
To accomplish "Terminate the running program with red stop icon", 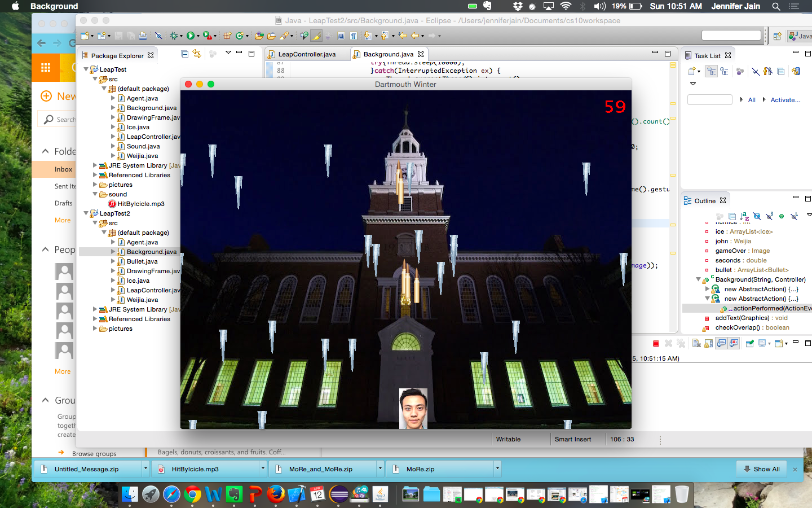I will pos(656,343).
